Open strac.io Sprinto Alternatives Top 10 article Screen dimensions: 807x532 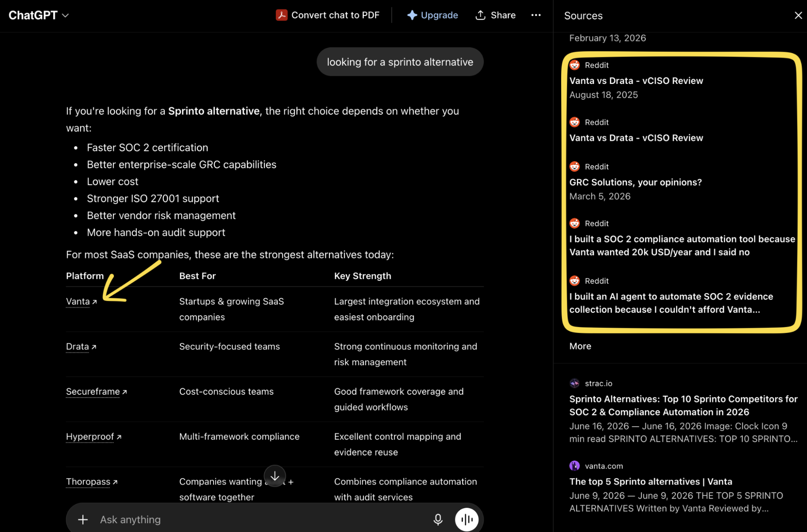pyautogui.click(x=683, y=405)
